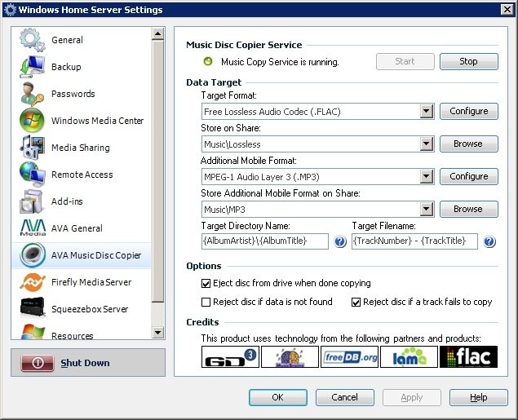Uncheck Eject disc from drive when done
This screenshot has height=420, width=518.
pyautogui.click(x=206, y=283)
